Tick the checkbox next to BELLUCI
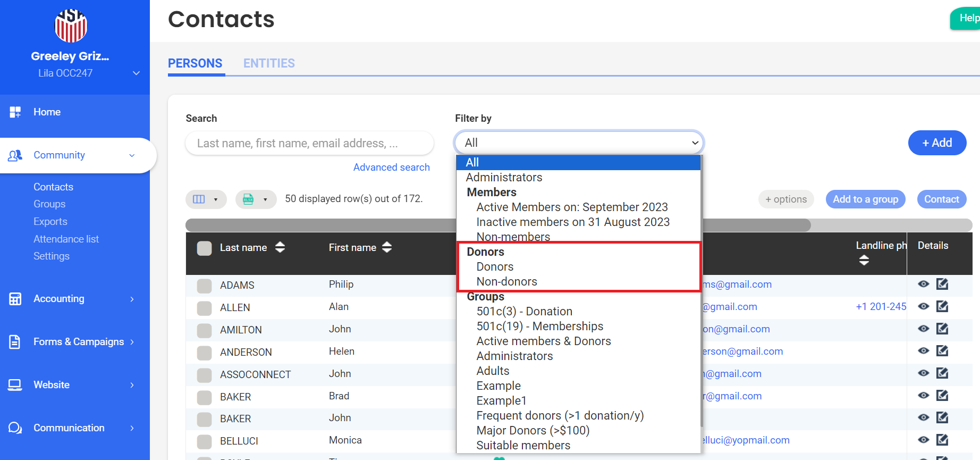This screenshot has height=460, width=980. (204, 441)
